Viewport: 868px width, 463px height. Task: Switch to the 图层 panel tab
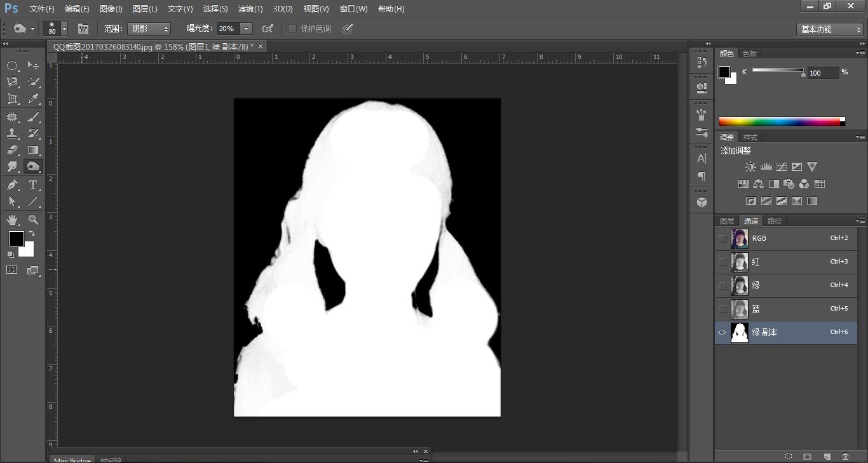(727, 221)
